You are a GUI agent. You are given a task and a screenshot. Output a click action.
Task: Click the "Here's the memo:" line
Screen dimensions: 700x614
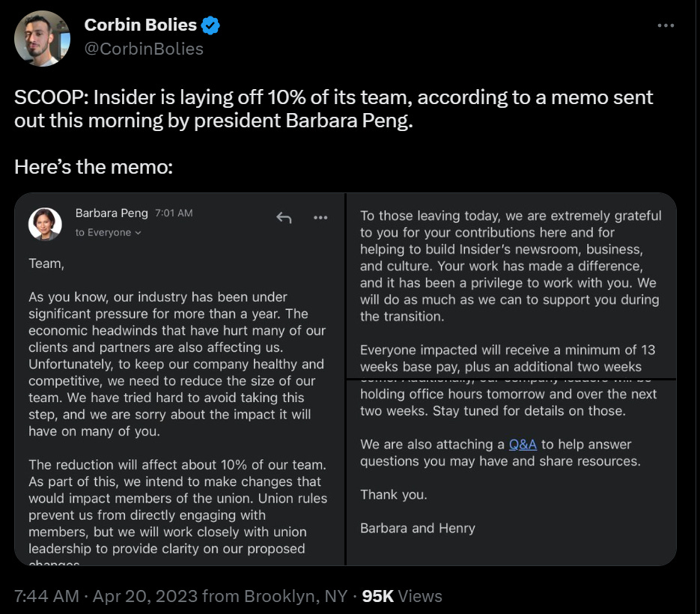tap(94, 166)
